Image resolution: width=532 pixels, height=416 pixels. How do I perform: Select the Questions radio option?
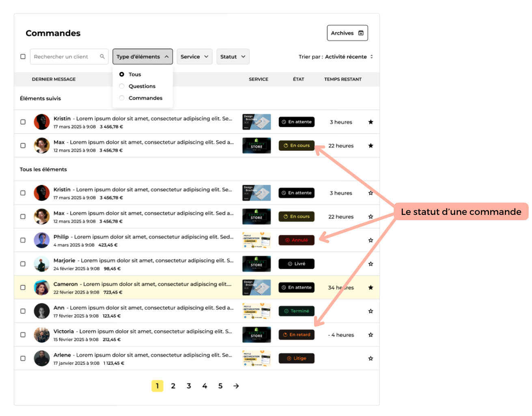coord(122,86)
